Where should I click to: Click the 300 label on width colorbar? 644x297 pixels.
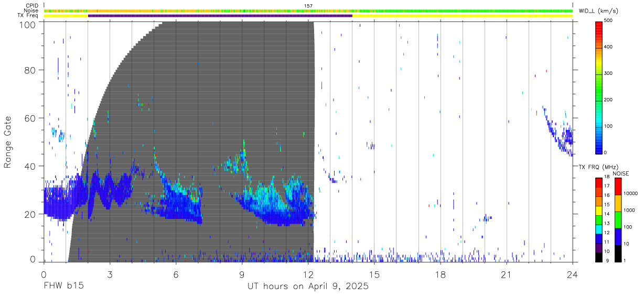tap(609, 73)
